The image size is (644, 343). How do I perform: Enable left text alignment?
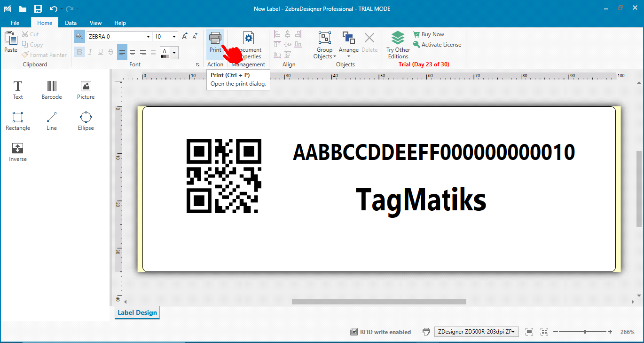(122, 52)
